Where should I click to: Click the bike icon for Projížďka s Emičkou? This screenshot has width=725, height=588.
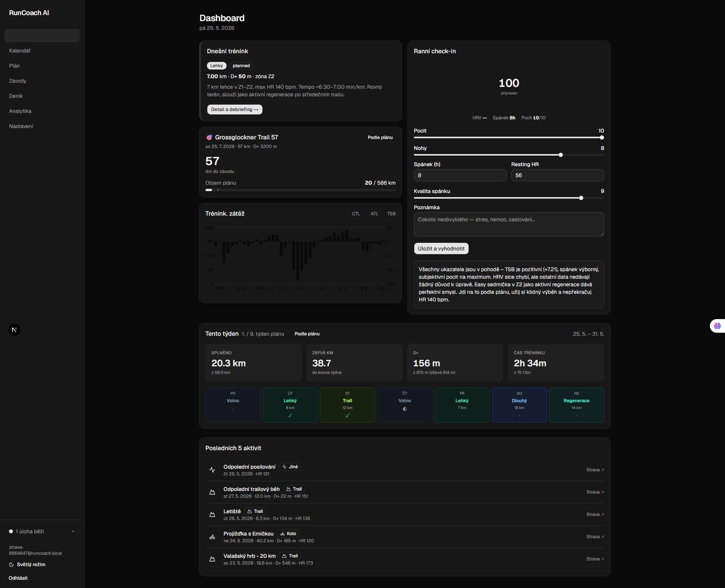coord(212,537)
